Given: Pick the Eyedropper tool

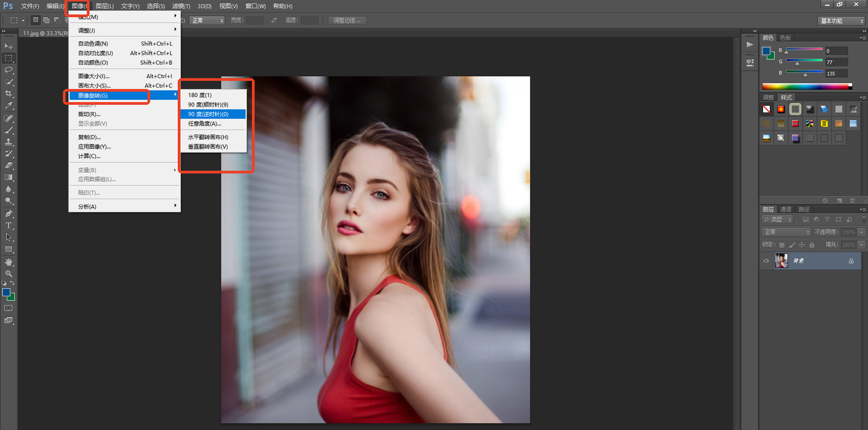Looking at the screenshot, I should point(9,106).
